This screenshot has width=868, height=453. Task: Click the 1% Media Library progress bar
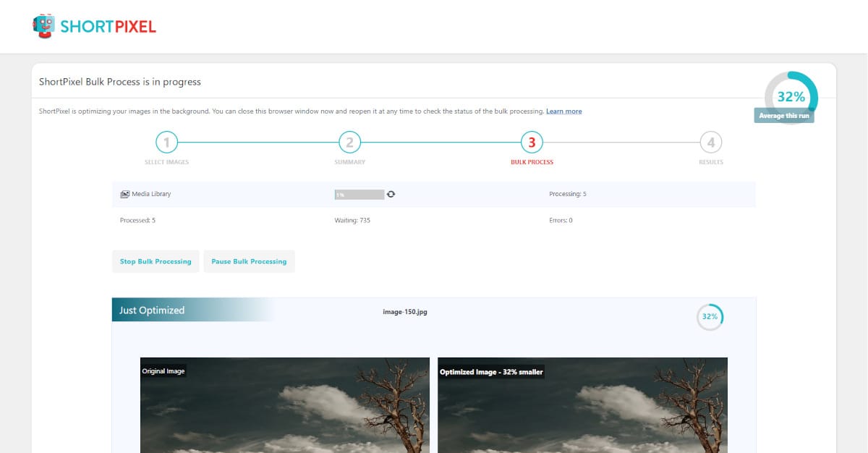359,194
